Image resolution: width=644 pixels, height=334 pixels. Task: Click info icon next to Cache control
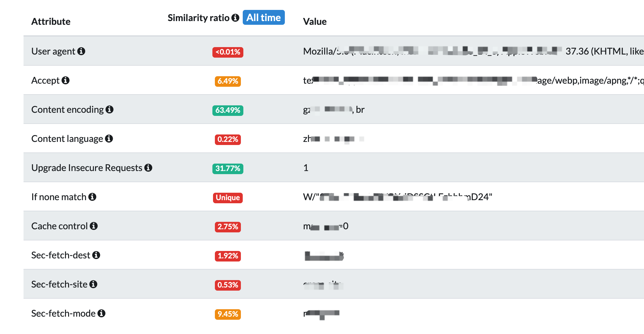click(x=94, y=226)
